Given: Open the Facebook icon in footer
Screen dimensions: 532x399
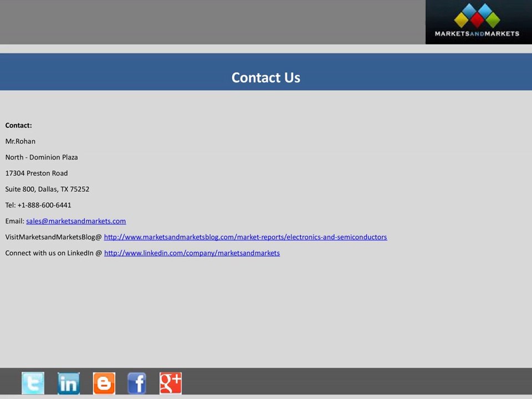Looking at the screenshot, I should [x=137, y=383].
